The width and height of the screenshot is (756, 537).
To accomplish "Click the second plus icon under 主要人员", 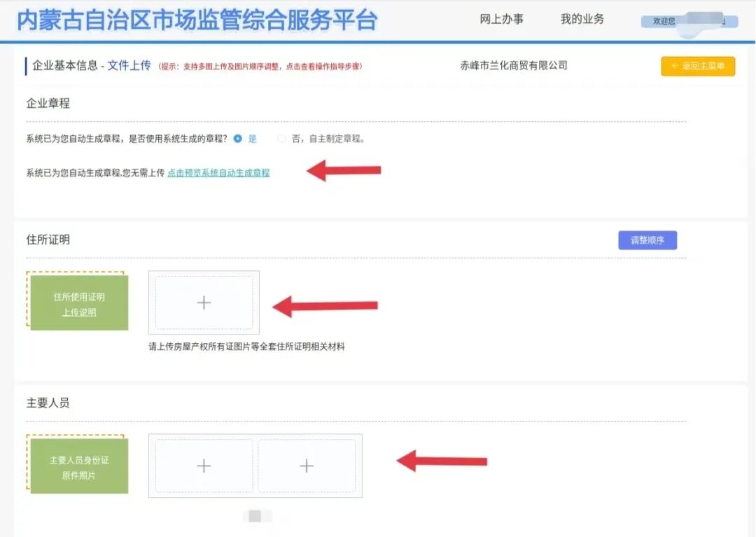I will pyautogui.click(x=308, y=464).
